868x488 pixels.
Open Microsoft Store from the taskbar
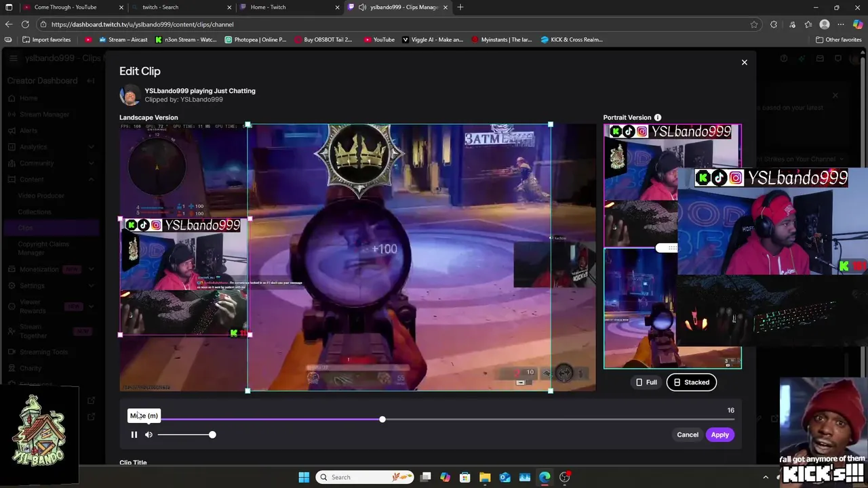[465, 477]
